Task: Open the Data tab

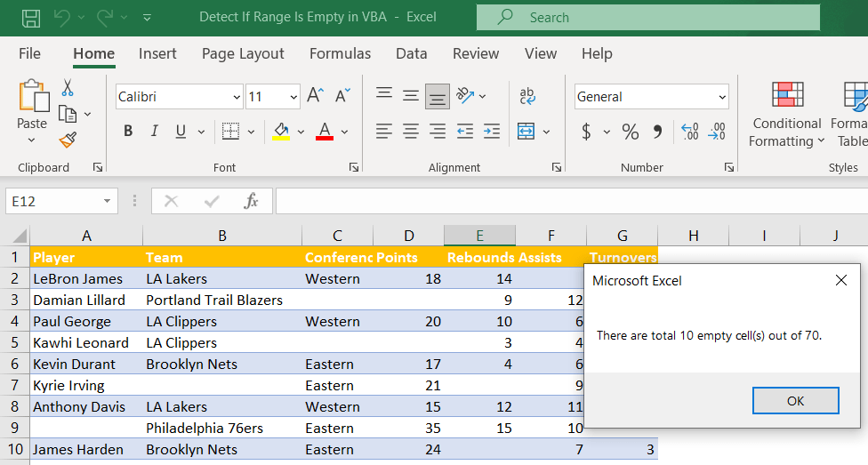Action: click(x=411, y=53)
